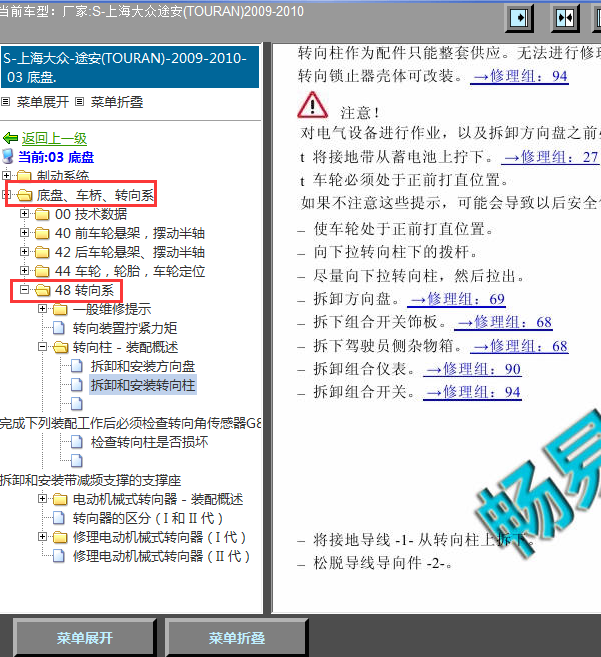Screen dimensions: 601x657
Task: Select 修理电动机械式转向器 (II 代) item
Action: coord(161,556)
